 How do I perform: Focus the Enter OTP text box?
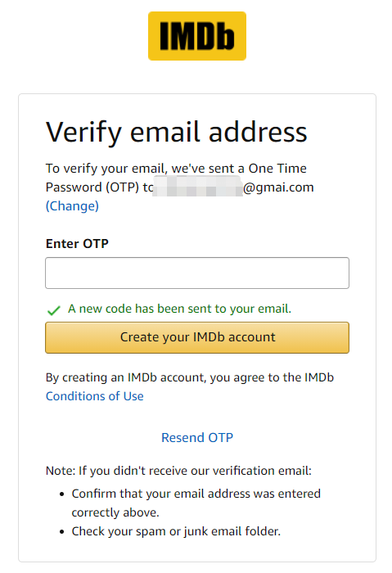point(197,273)
